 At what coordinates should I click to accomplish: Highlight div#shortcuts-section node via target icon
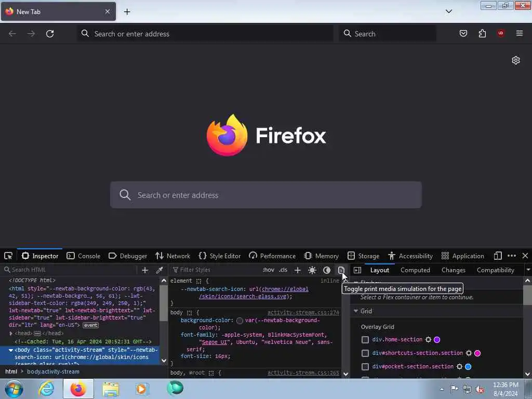click(469, 353)
